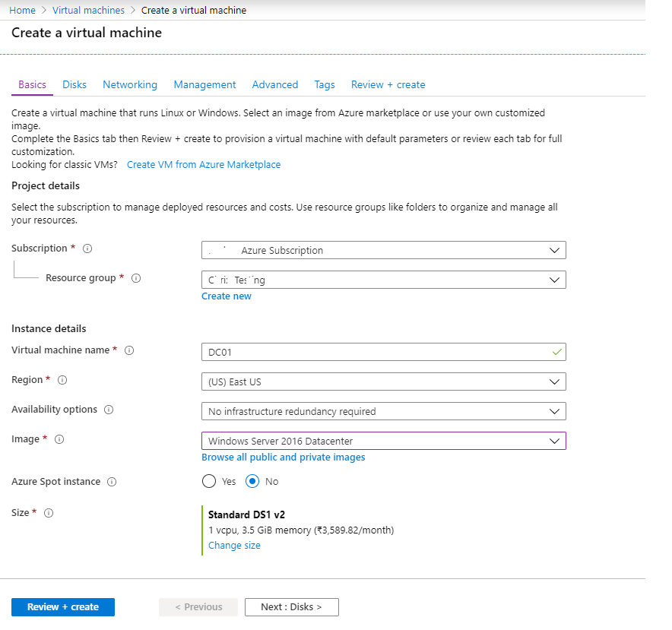Click info icon beside Size label

(49, 513)
